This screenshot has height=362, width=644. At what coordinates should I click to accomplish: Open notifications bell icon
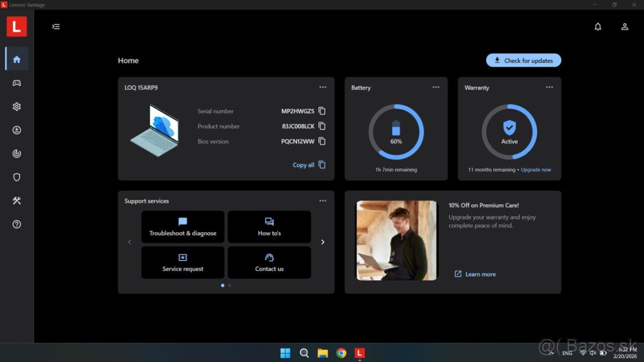point(598,26)
